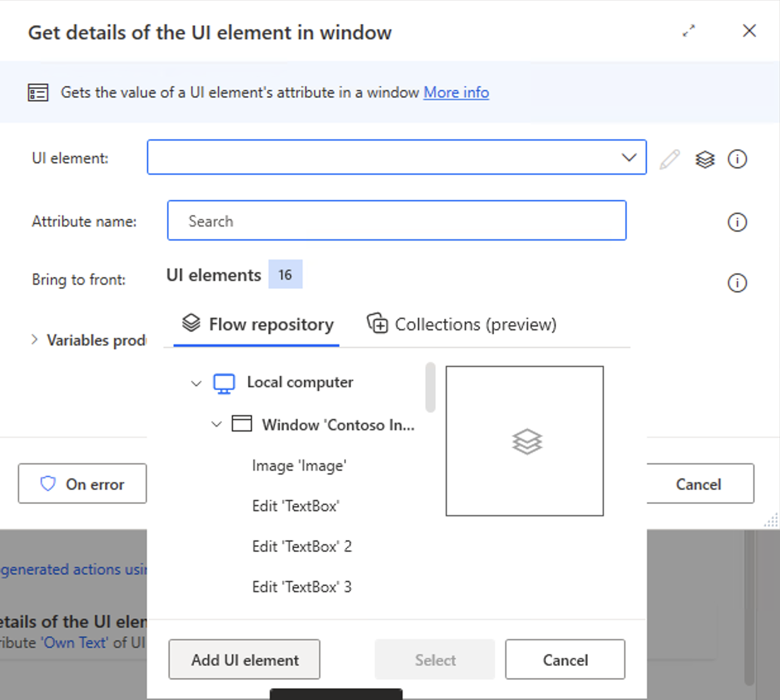Click the info icon for Bring to front

point(737,283)
